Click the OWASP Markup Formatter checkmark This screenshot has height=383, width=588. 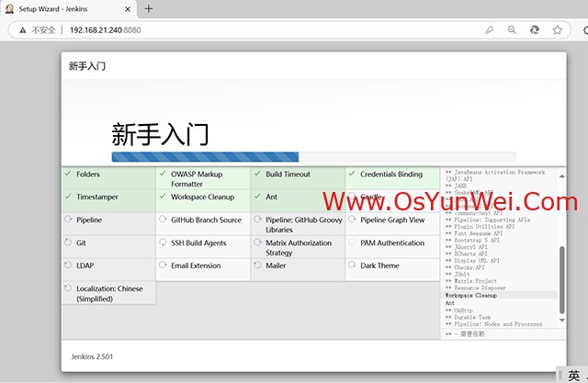[x=163, y=174]
